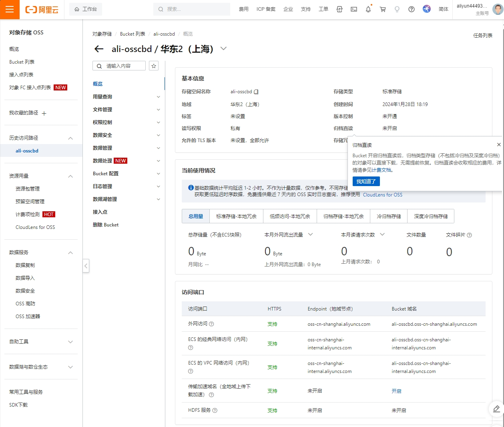
Task: Select the 冷归档存储 tab
Action: click(x=389, y=216)
